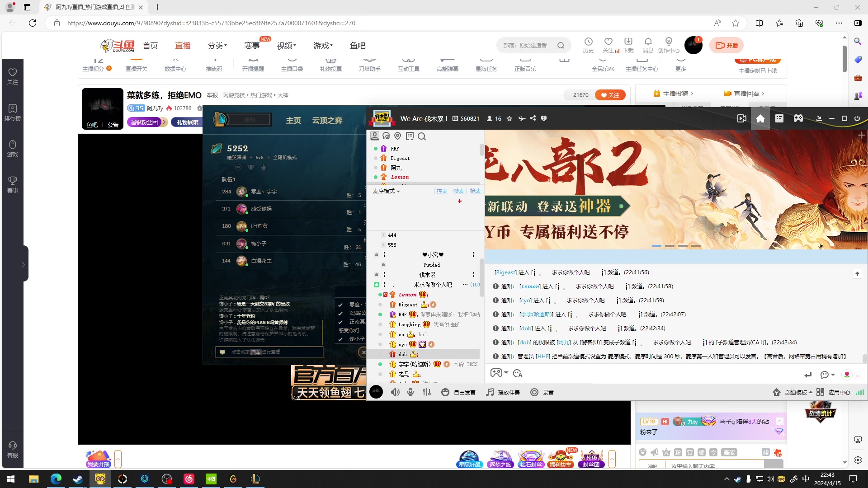Send YY chat message with enter arrow icon
The width and height of the screenshot is (868, 488).
click(808, 375)
